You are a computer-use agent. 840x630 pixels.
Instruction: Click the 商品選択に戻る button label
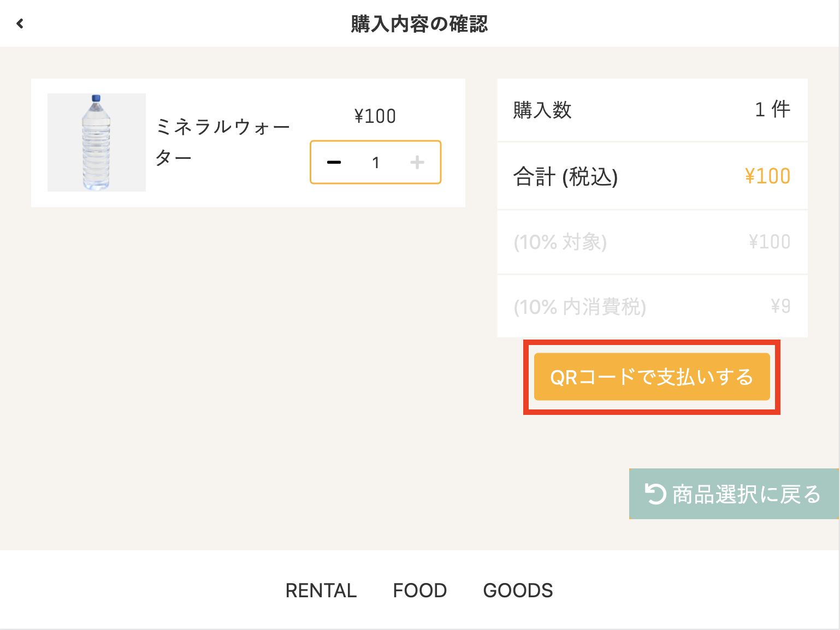coord(746,494)
